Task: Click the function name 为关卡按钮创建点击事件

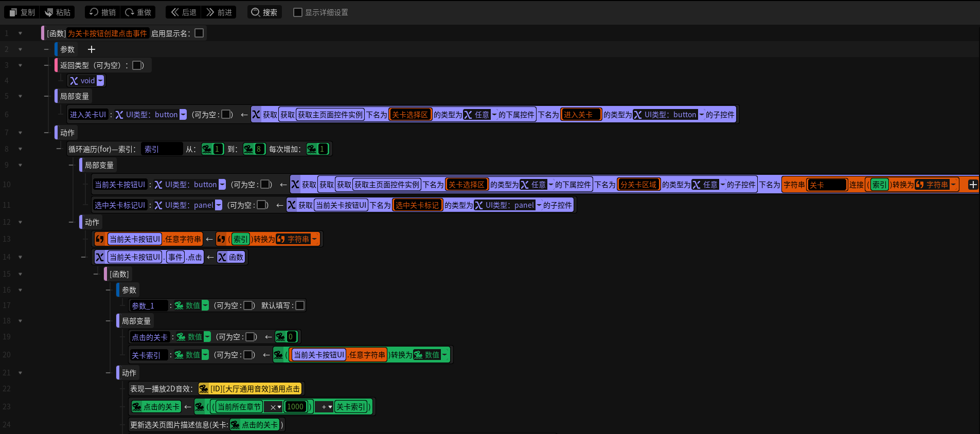Action: pos(108,33)
